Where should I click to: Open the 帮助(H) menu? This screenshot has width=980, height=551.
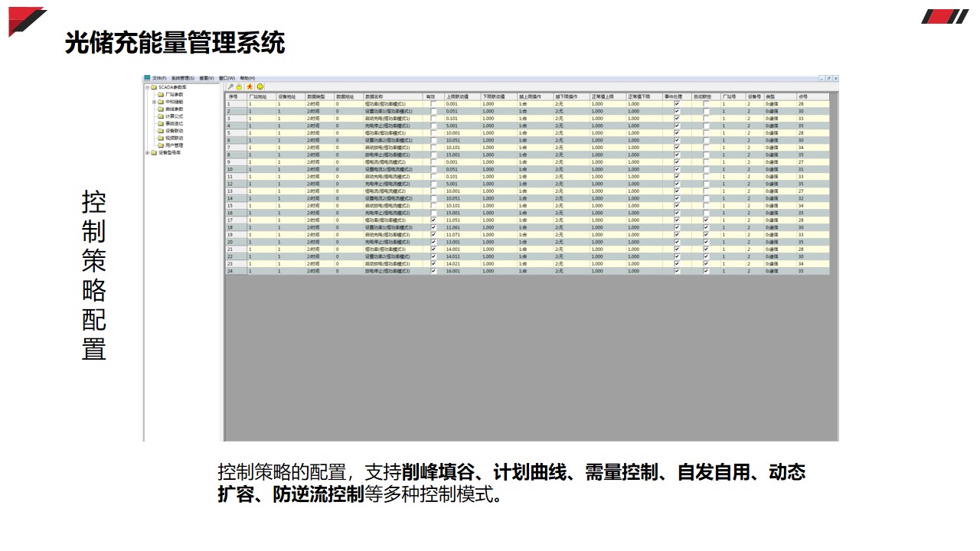pyautogui.click(x=247, y=78)
